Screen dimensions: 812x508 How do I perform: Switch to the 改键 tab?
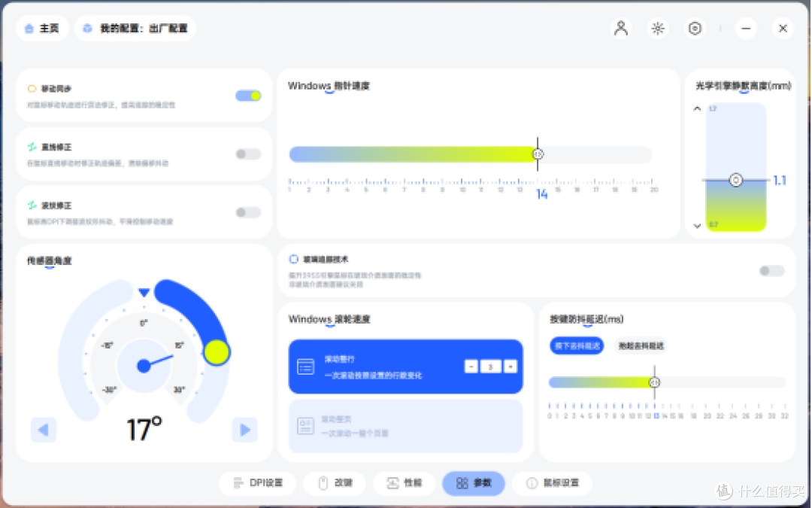pos(335,483)
